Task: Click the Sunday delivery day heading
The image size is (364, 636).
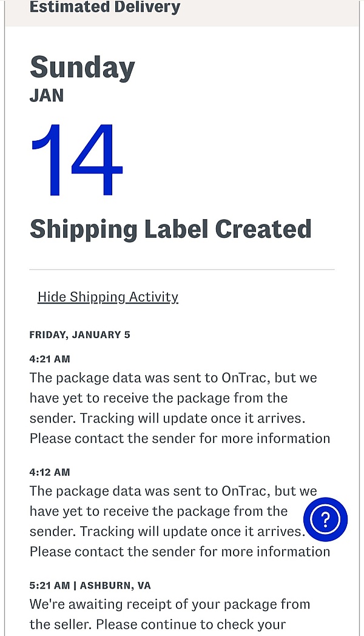Action: [83, 68]
